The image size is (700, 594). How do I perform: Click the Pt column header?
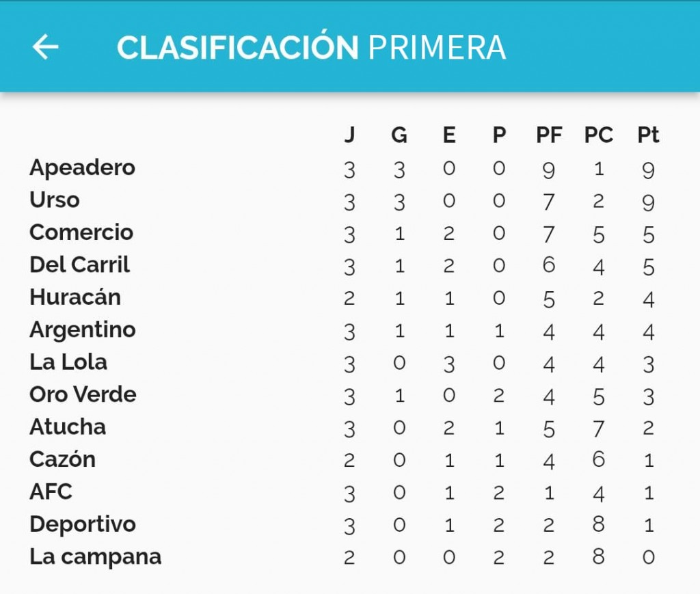click(x=648, y=135)
